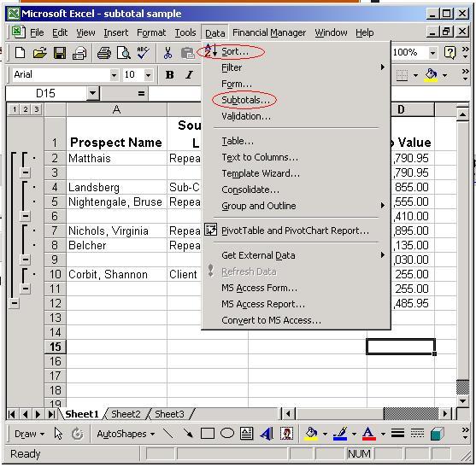Click the Open folder icon

click(40, 53)
